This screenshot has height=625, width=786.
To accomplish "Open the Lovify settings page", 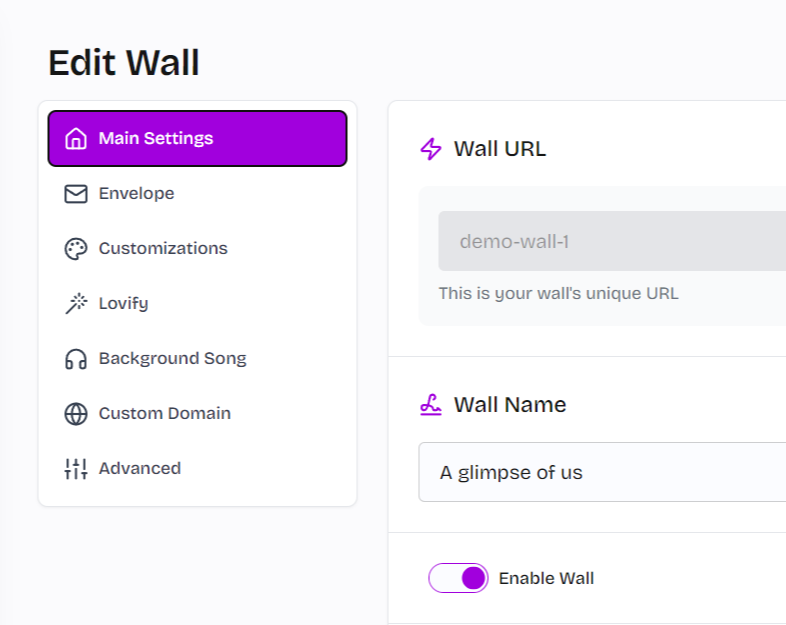I will (x=123, y=304).
